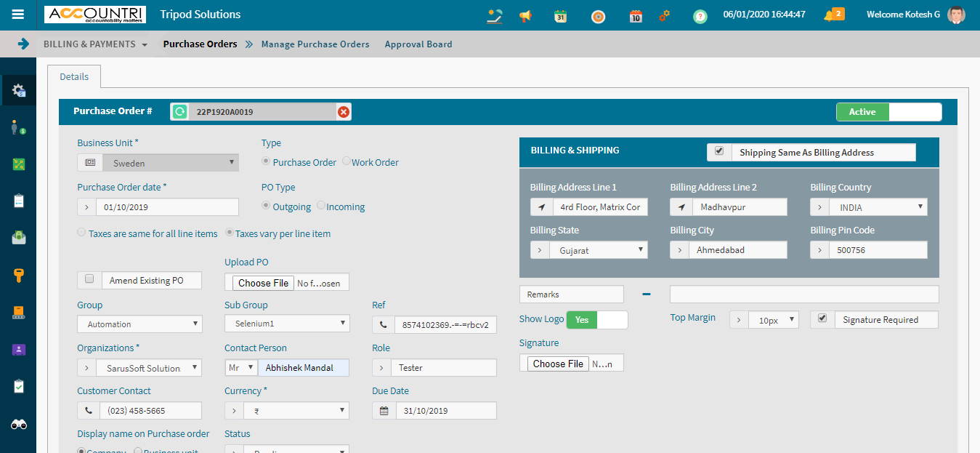Open the help question mark icon
Image resolution: width=980 pixels, height=453 pixels.
[x=700, y=16]
